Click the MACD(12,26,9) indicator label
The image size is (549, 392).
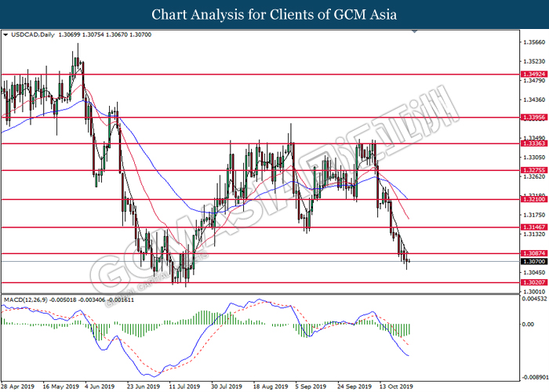[28, 301]
